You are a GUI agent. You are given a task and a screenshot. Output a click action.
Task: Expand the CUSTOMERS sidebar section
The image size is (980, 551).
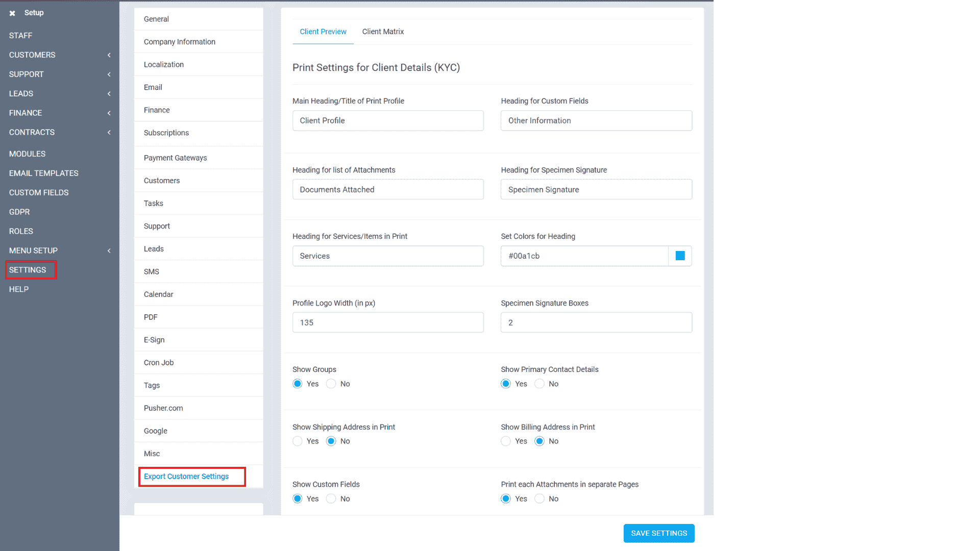pos(32,55)
